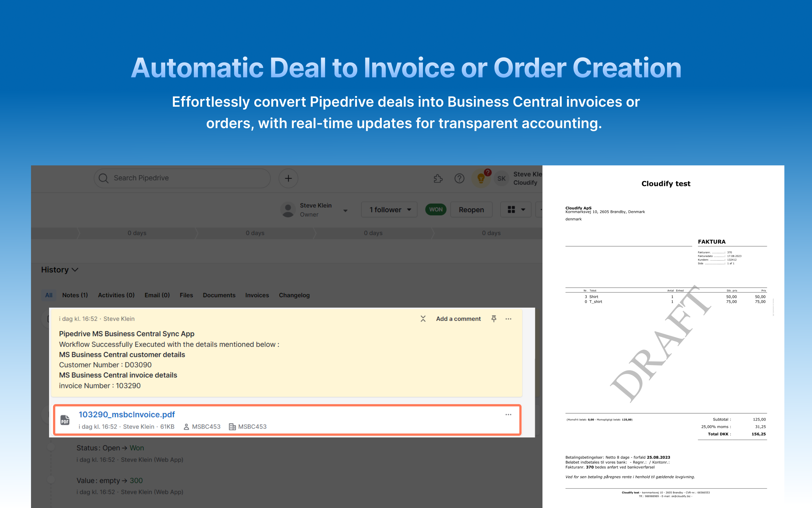Click the first 0 days pipeline stage
The image size is (812, 508).
pyautogui.click(x=137, y=233)
